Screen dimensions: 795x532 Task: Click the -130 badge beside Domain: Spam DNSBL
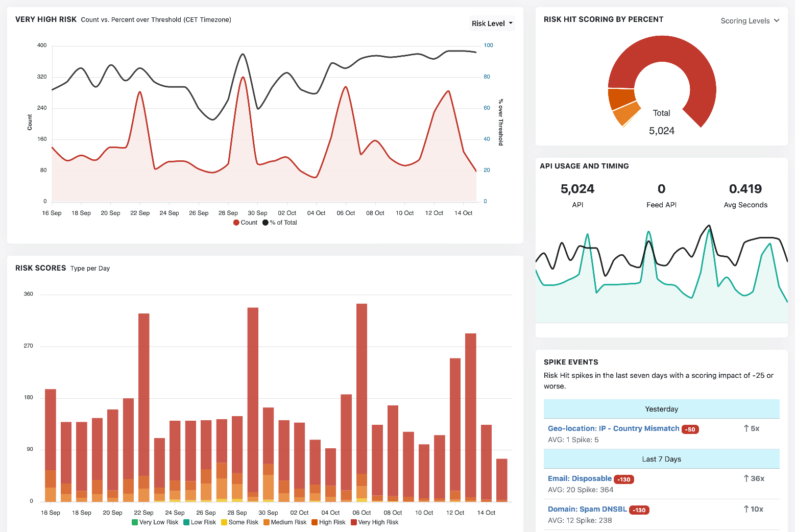pyautogui.click(x=639, y=510)
